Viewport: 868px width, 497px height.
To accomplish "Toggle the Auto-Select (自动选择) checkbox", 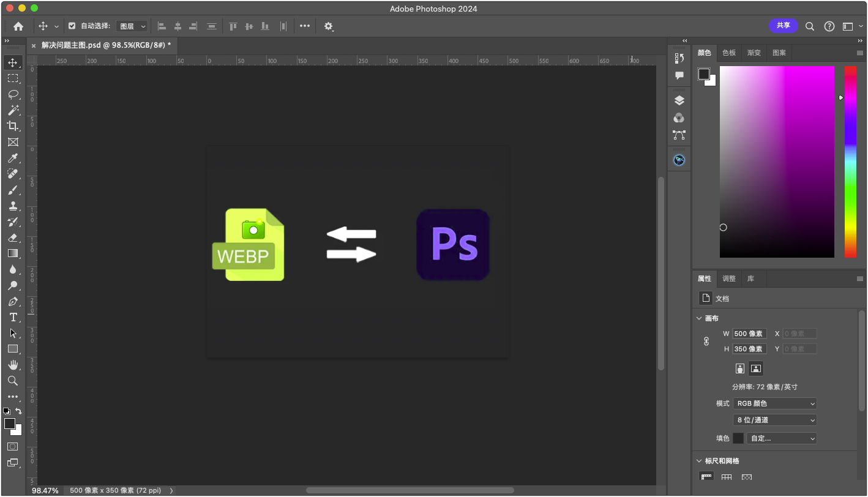I will coord(72,26).
